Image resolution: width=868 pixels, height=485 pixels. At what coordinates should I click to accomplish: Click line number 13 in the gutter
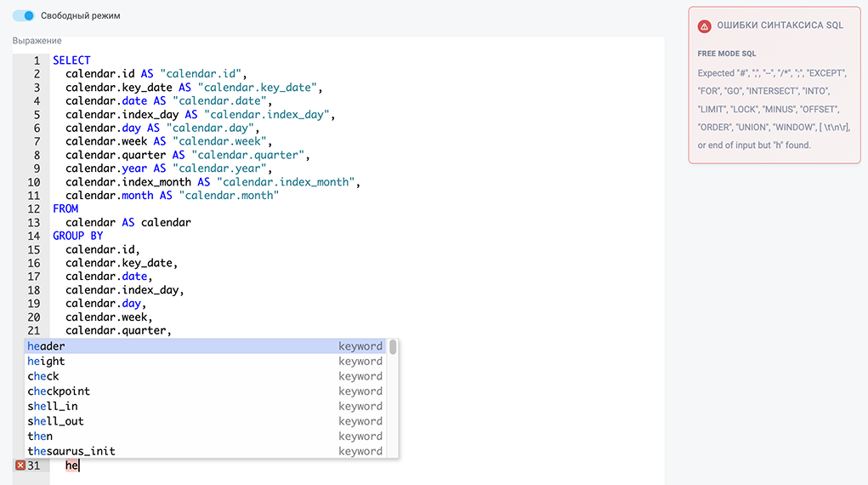pos(34,222)
